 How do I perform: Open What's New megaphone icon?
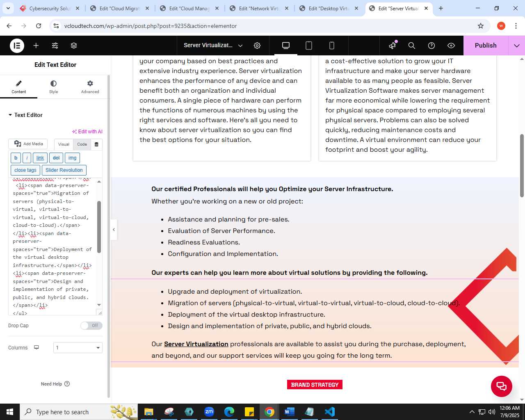tap(393, 45)
